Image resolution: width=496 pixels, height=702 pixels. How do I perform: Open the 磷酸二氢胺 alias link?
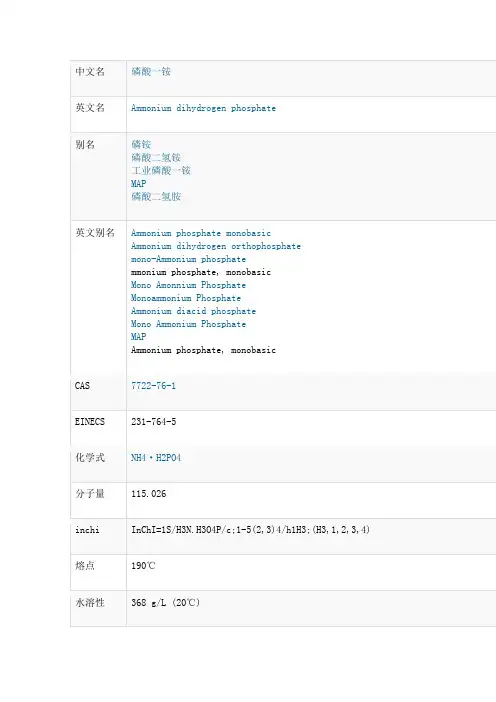[x=156, y=196]
